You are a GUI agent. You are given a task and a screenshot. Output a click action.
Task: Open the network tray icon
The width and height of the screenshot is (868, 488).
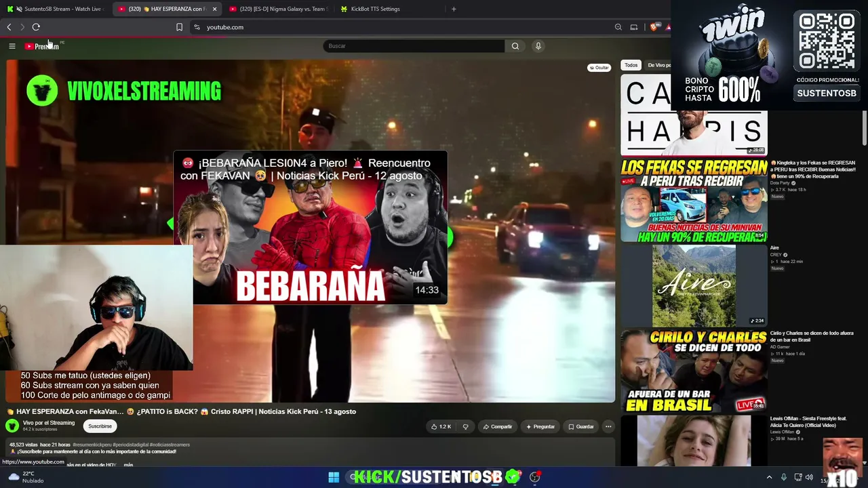(x=798, y=477)
